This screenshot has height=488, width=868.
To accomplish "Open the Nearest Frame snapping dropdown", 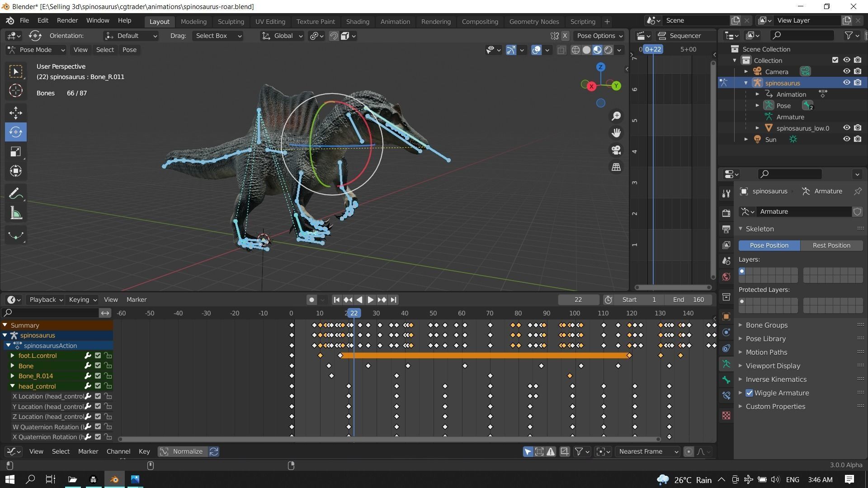I will coord(648,451).
